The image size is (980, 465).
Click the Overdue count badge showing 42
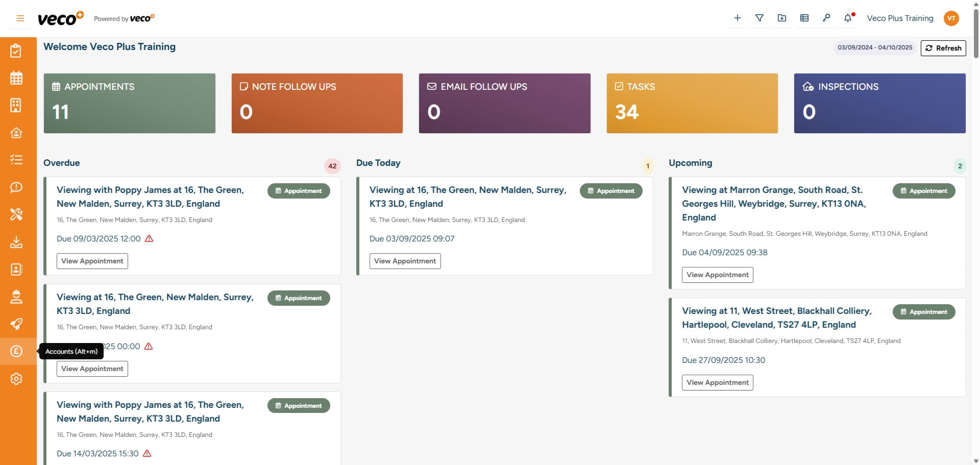pyautogui.click(x=332, y=166)
